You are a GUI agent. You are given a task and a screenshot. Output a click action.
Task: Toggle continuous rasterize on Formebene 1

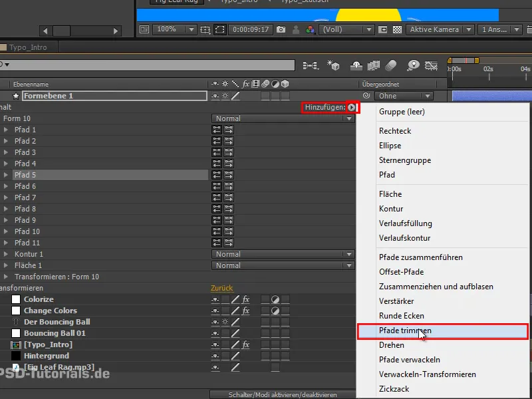coord(225,96)
